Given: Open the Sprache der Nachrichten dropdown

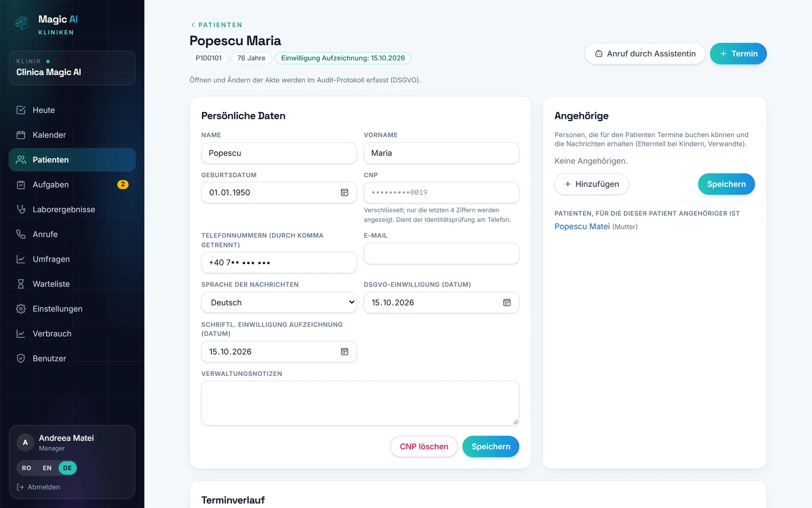Looking at the screenshot, I should 279,303.
